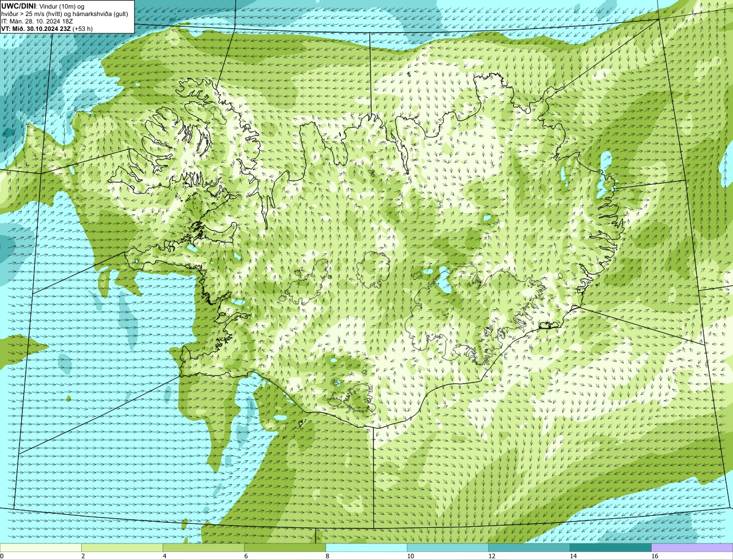The image size is (733, 560).
Task: Click the '0' tick label under the colorbar
Action: [x=2, y=556]
